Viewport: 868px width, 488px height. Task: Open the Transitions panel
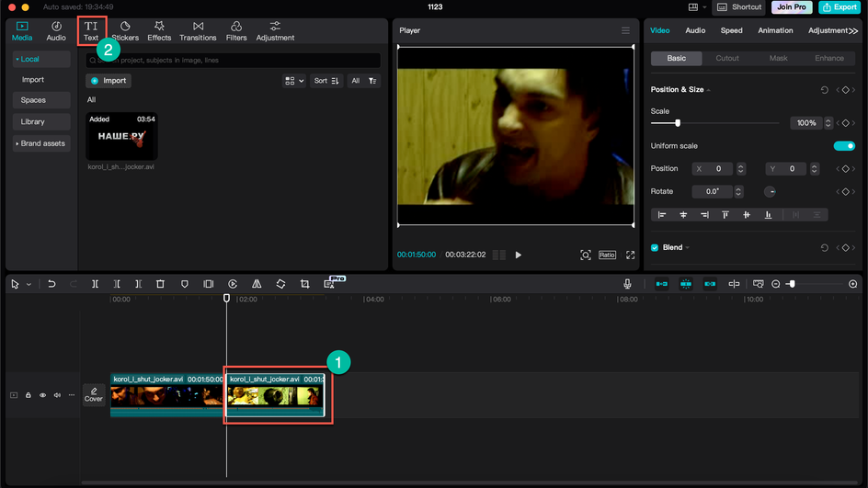coord(198,31)
